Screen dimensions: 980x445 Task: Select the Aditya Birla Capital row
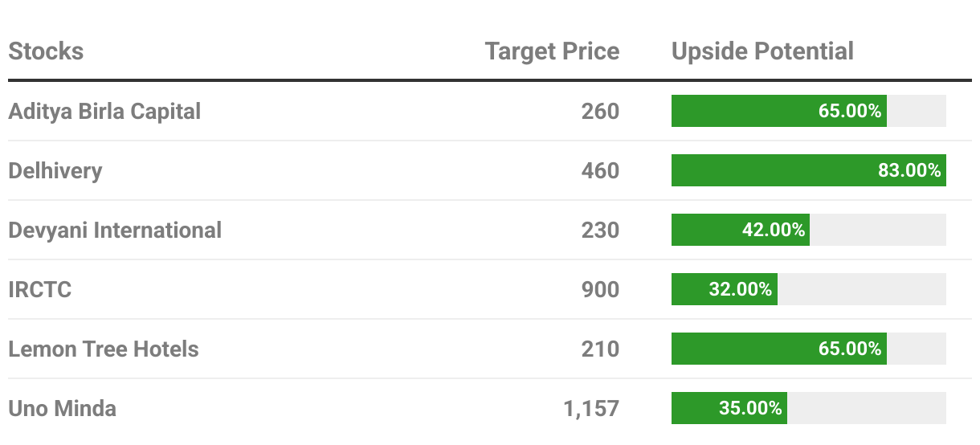tap(490, 111)
